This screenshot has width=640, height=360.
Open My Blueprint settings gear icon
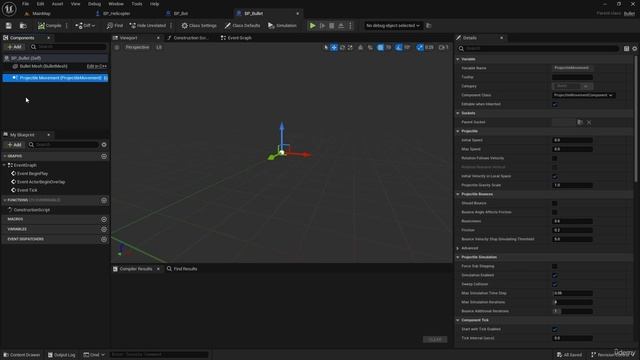[104, 144]
